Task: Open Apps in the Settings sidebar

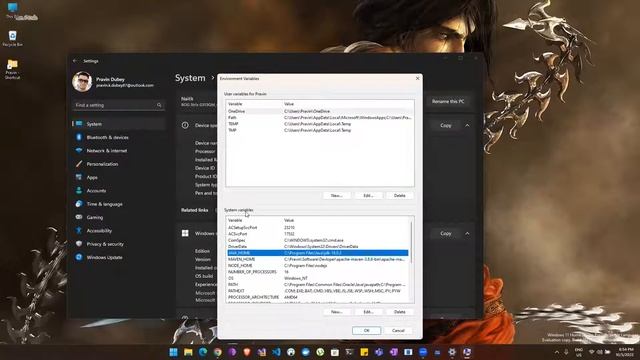Action: pyautogui.click(x=118, y=177)
